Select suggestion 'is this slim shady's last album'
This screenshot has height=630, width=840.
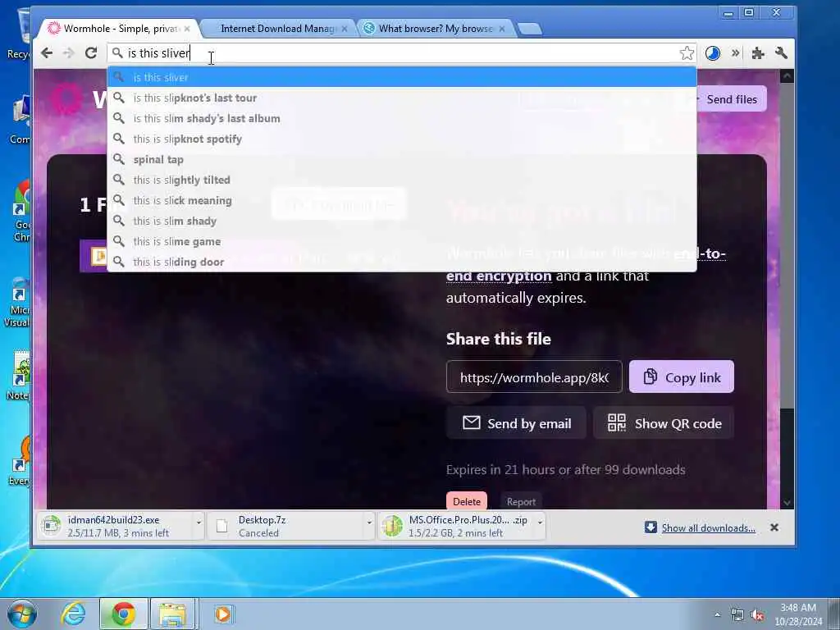(x=402, y=118)
